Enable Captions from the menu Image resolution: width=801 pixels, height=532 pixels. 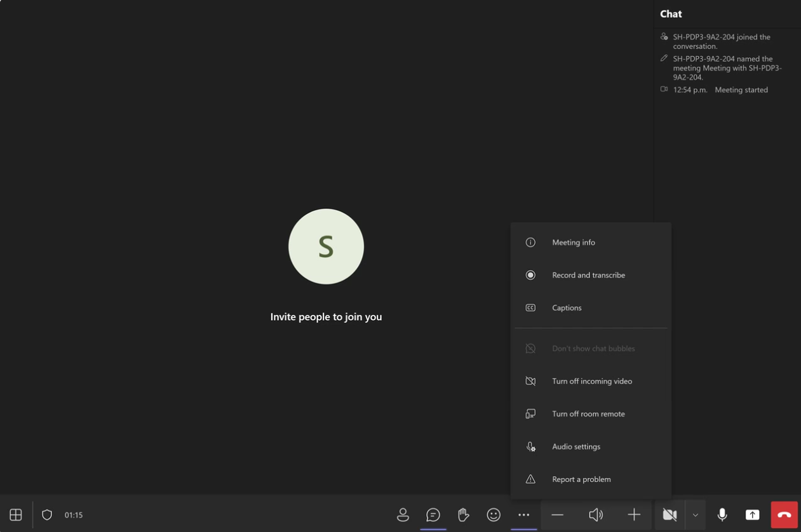[x=567, y=307]
